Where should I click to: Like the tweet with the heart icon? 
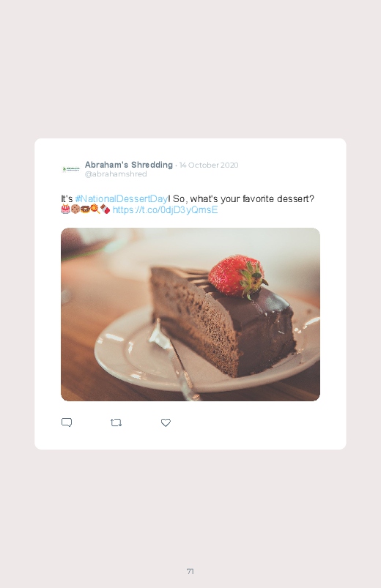[166, 423]
